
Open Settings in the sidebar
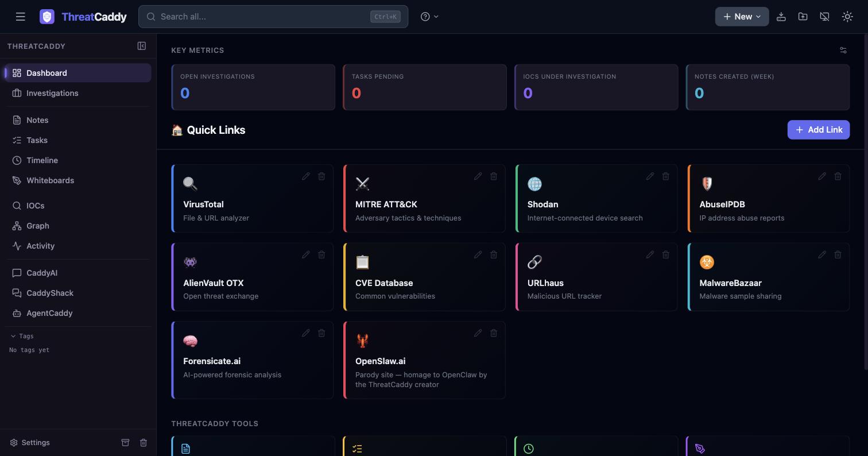(30, 442)
